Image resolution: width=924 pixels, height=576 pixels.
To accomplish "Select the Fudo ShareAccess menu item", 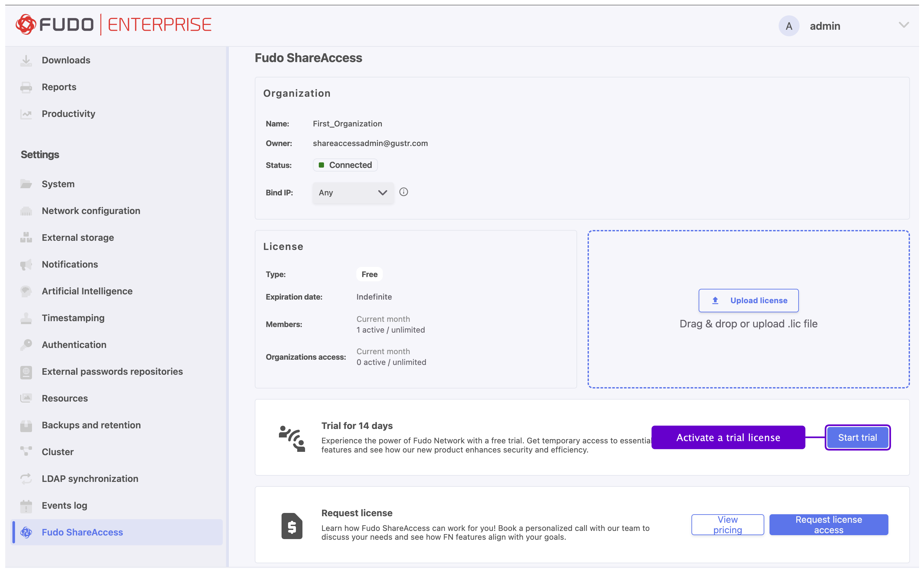I will (117, 533).
